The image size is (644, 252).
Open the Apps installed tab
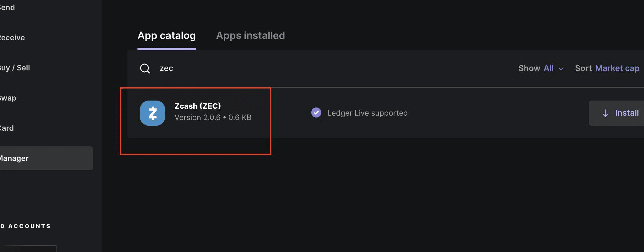250,36
